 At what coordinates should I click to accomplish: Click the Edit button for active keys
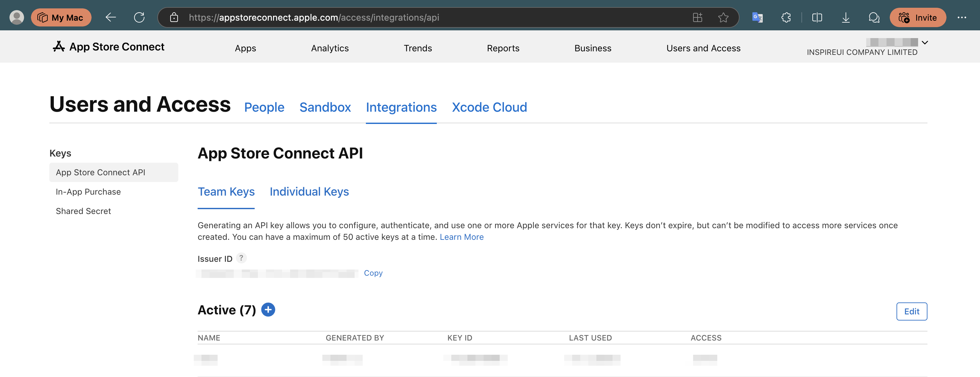click(x=912, y=311)
